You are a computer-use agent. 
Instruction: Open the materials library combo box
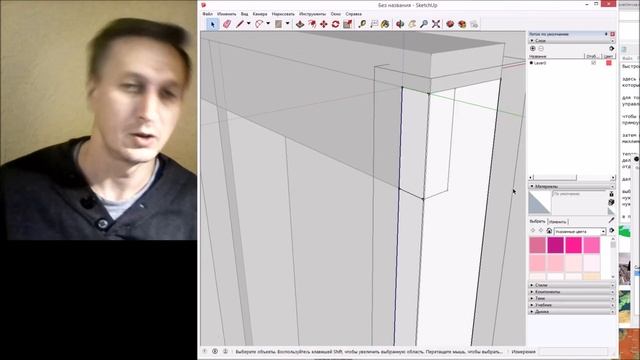click(580, 231)
